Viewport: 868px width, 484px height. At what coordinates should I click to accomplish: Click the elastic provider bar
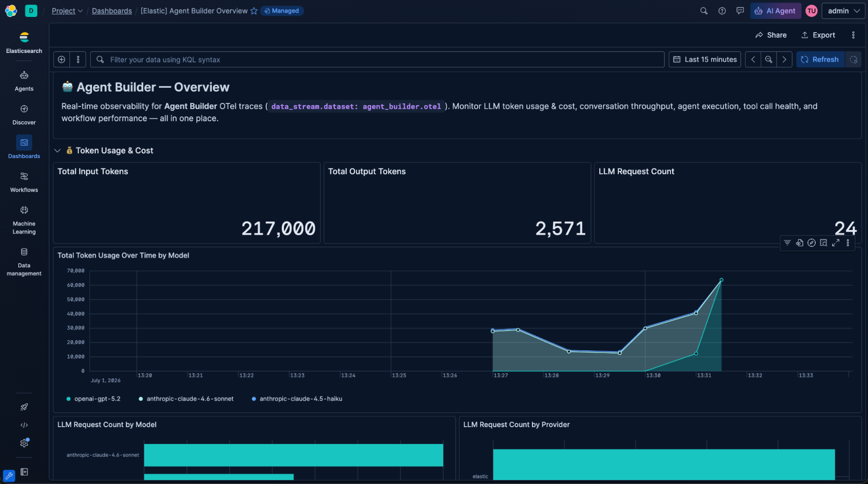pos(664,464)
